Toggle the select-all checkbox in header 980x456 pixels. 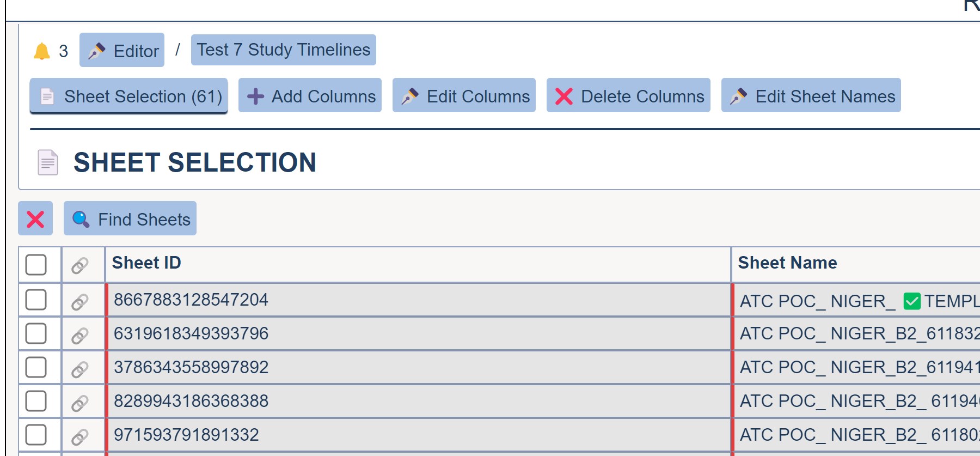point(36,265)
